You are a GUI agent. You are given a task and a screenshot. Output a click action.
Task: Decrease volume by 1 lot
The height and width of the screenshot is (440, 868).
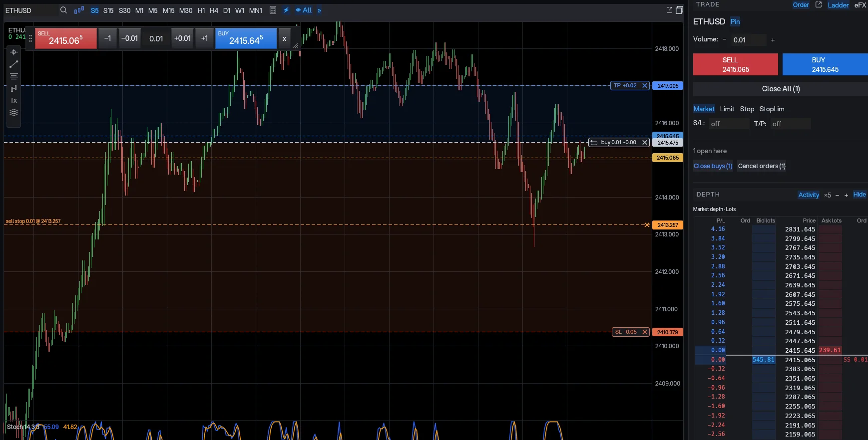click(107, 38)
